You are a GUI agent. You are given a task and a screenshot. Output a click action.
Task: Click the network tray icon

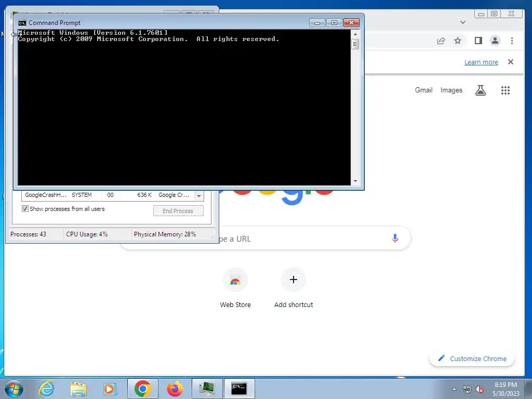tap(467, 390)
